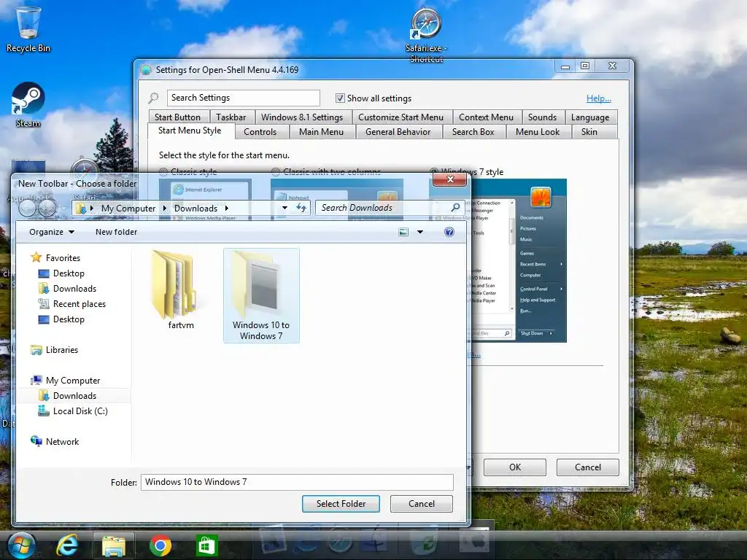Select the fartvm folder
The width and height of the screenshot is (747, 560).
point(181,290)
